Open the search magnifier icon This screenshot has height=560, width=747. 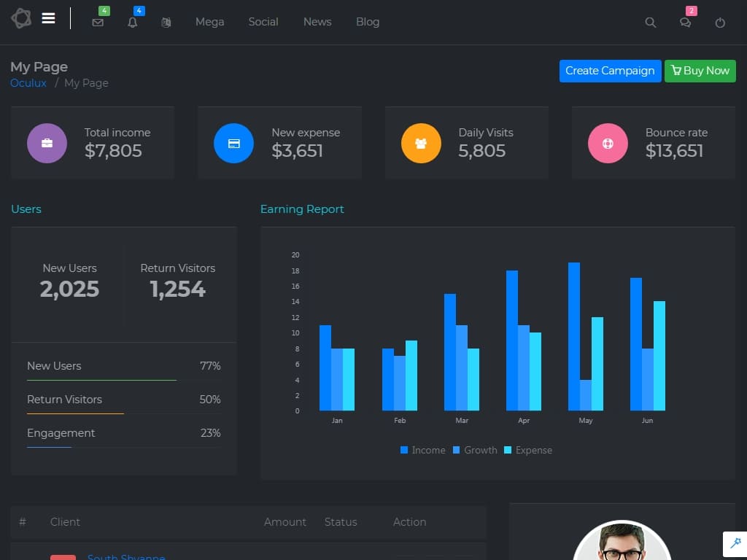650,23
